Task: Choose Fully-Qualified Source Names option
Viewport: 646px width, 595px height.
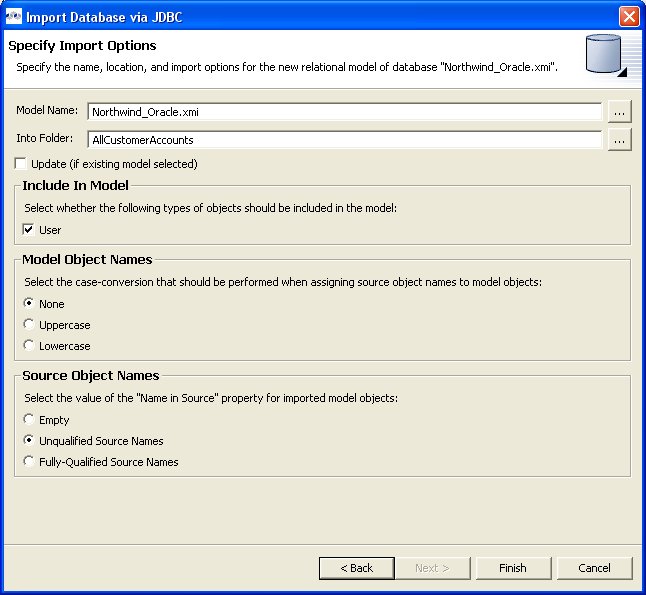Action: [x=29, y=462]
